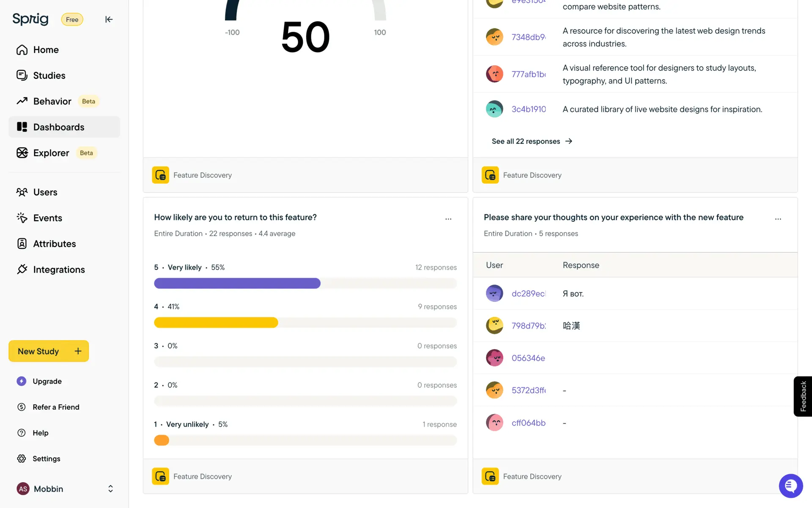Open the Explorer beta section
The image size is (812, 508).
[51, 153]
